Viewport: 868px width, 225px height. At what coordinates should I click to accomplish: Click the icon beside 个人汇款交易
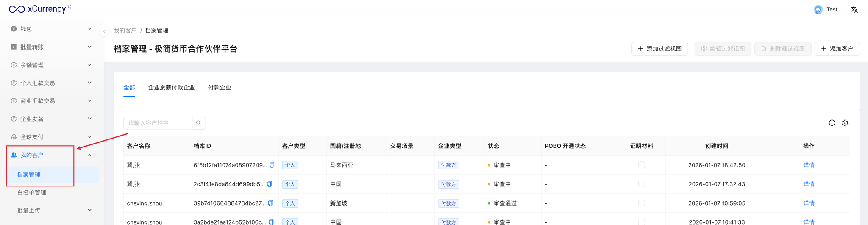tap(14, 83)
